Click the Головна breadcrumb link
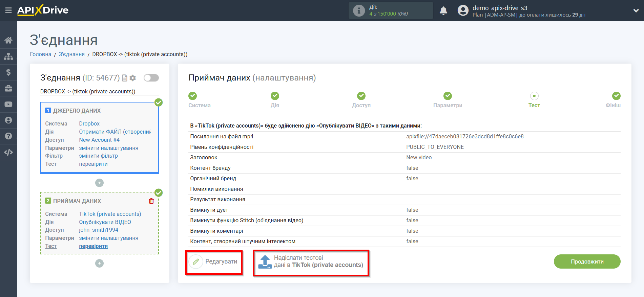The width and height of the screenshot is (644, 297). coord(41,54)
